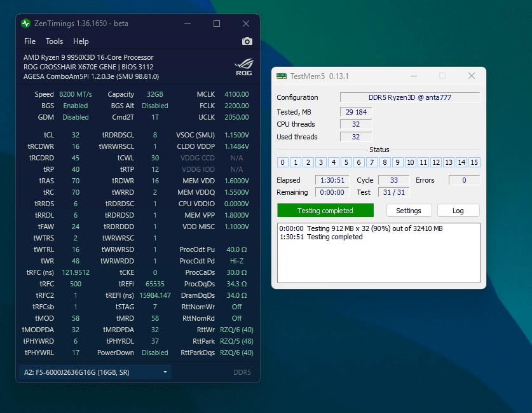Click the CPU threads value field
This screenshot has height=413, width=532.
(356, 124)
